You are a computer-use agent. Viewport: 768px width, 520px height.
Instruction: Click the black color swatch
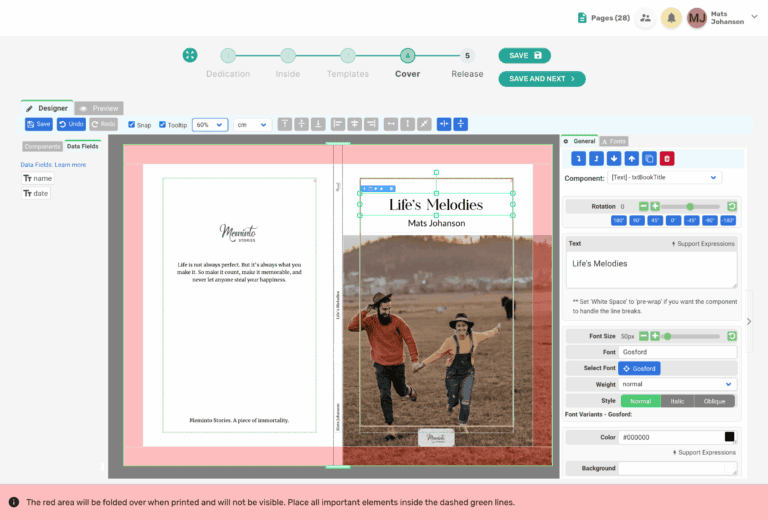click(x=730, y=437)
